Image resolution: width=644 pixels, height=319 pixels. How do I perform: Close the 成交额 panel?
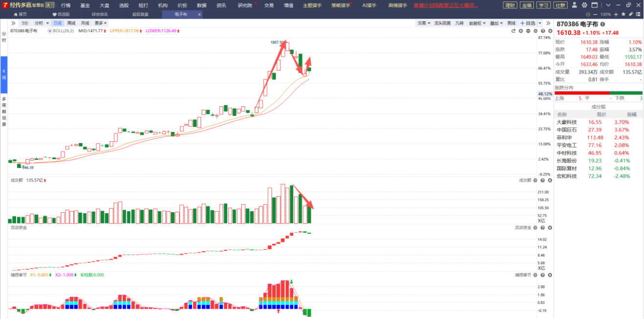550,180
